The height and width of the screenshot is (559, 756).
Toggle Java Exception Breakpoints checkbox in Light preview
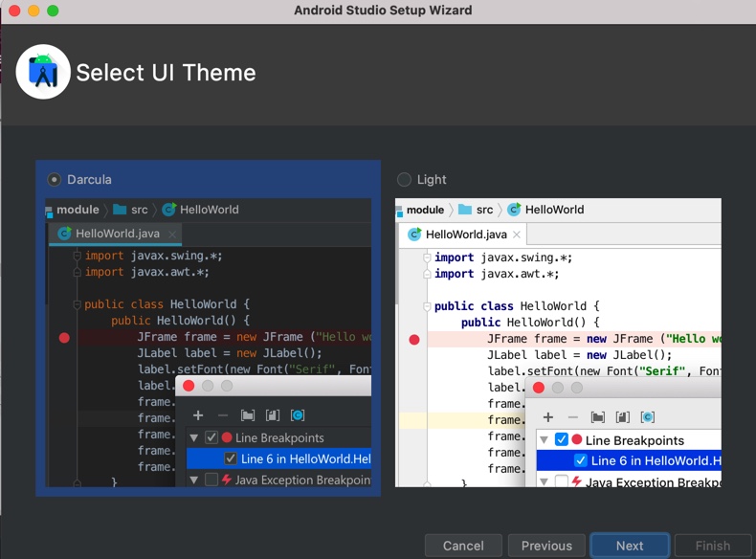(561, 481)
